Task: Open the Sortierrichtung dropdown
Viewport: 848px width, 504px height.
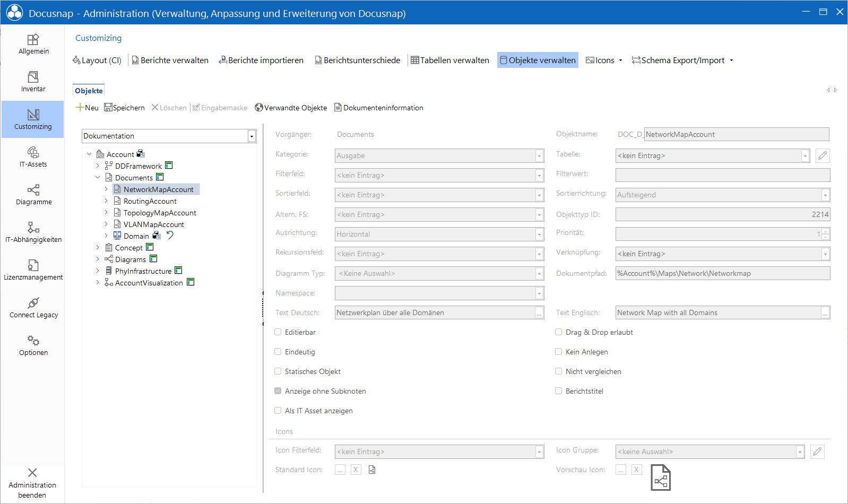Action: pos(825,195)
